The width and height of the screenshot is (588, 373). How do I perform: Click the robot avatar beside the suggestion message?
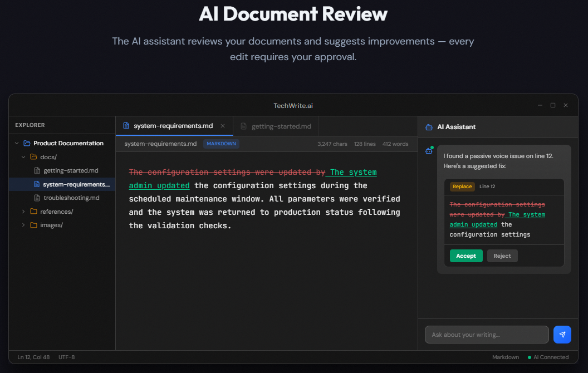click(429, 151)
